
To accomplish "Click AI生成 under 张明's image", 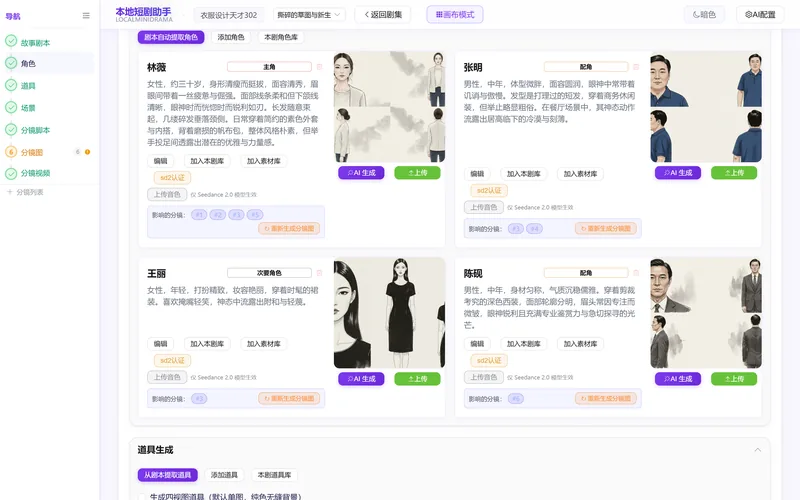I will coord(678,173).
